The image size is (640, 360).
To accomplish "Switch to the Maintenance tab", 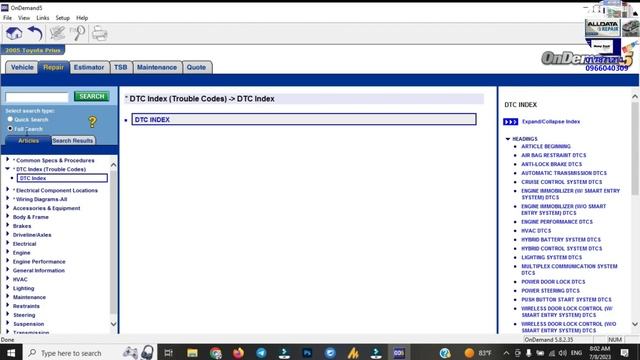I will pyautogui.click(x=157, y=67).
